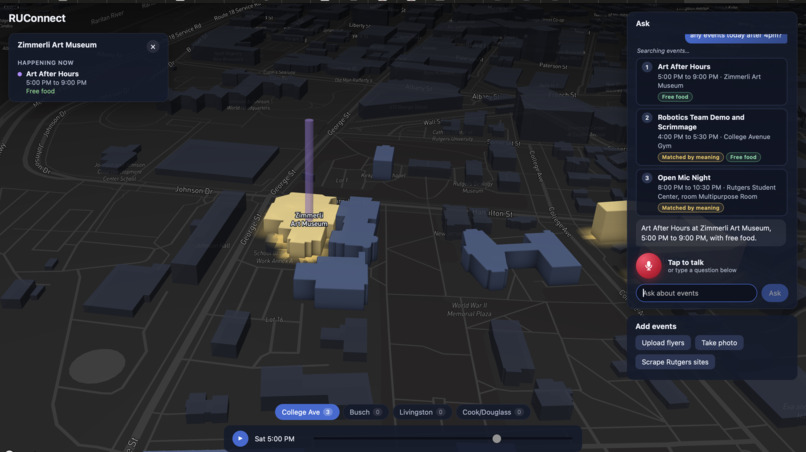Click the Johnson Dr street label on map
The height and width of the screenshot is (452, 806).
click(194, 190)
